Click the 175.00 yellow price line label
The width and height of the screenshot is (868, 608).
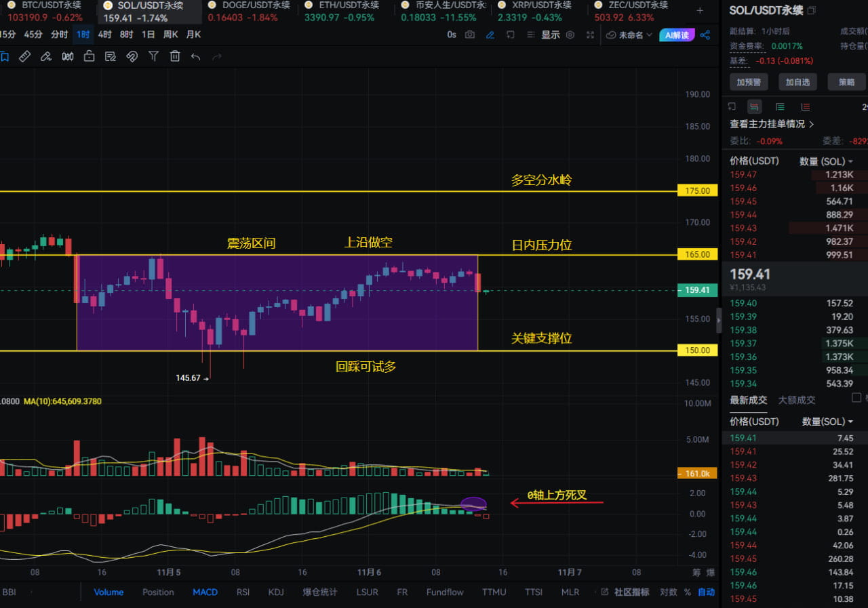pyautogui.click(x=698, y=191)
